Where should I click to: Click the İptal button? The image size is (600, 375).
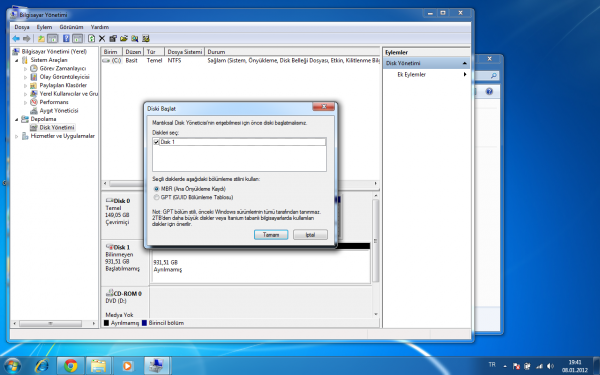click(x=310, y=235)
